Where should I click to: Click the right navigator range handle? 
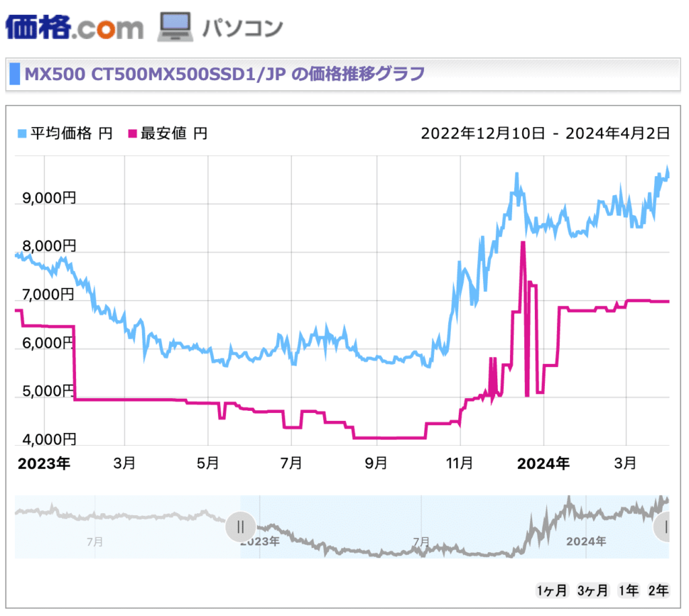coord(666,527)
